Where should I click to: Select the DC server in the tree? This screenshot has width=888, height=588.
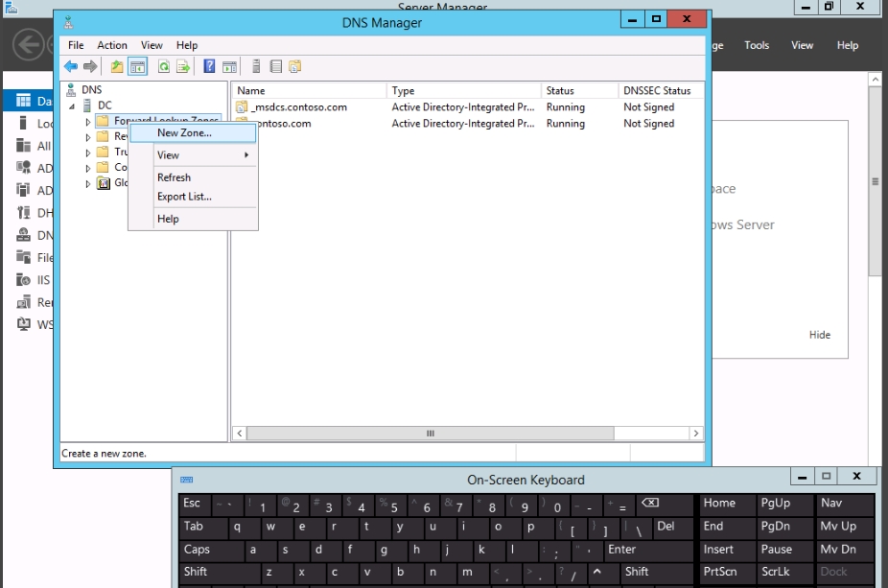click(105, 106)
